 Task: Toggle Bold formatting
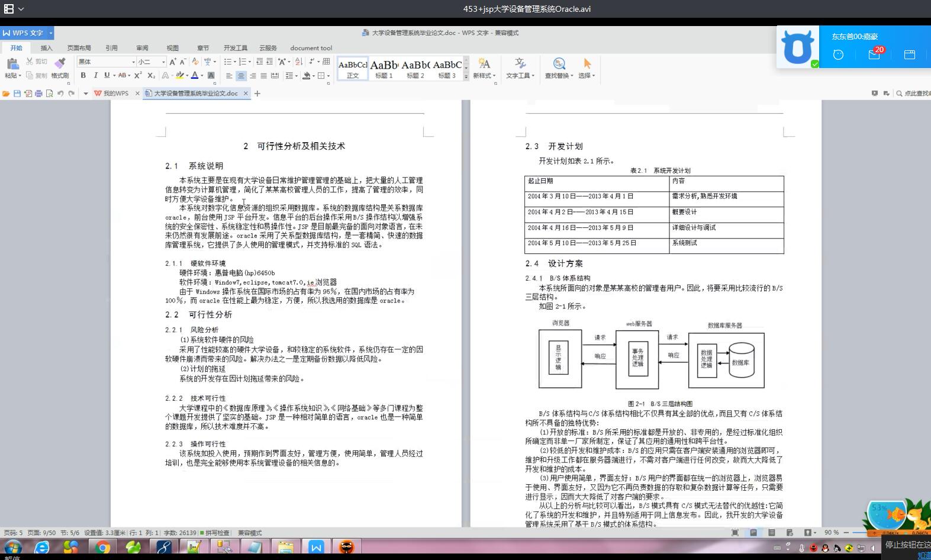tap(83, 75)
